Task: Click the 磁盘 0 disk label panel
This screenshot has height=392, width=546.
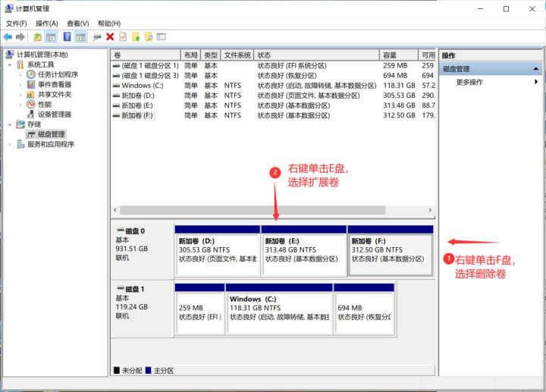Action: (143, 251)
